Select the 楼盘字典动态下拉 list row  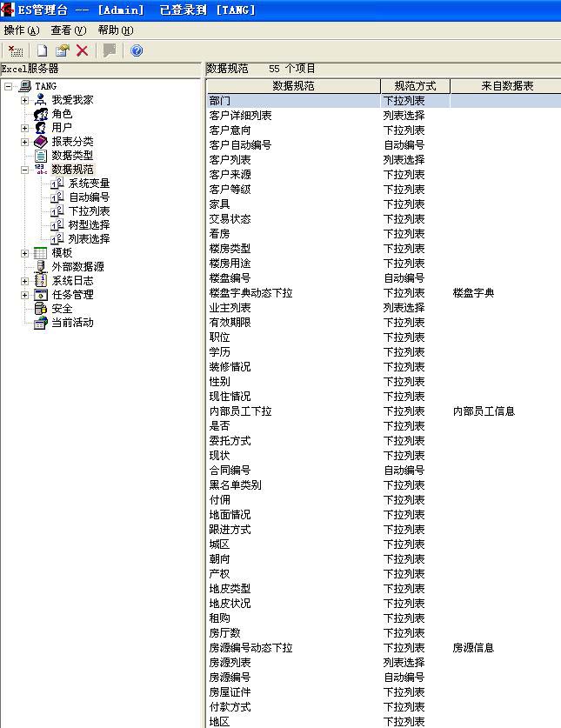[x=250, y=293]
